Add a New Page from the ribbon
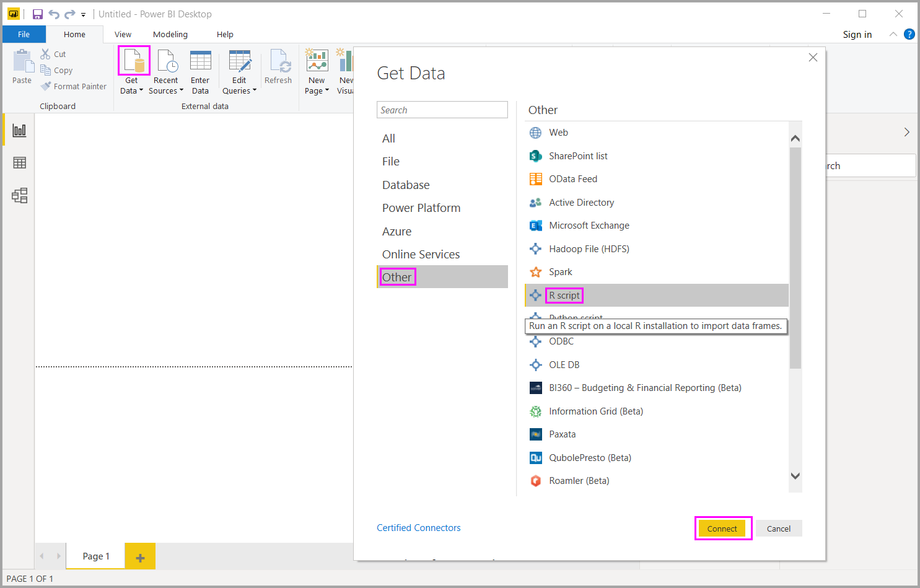Screen dimensions: 920x588 click(317, 72)
